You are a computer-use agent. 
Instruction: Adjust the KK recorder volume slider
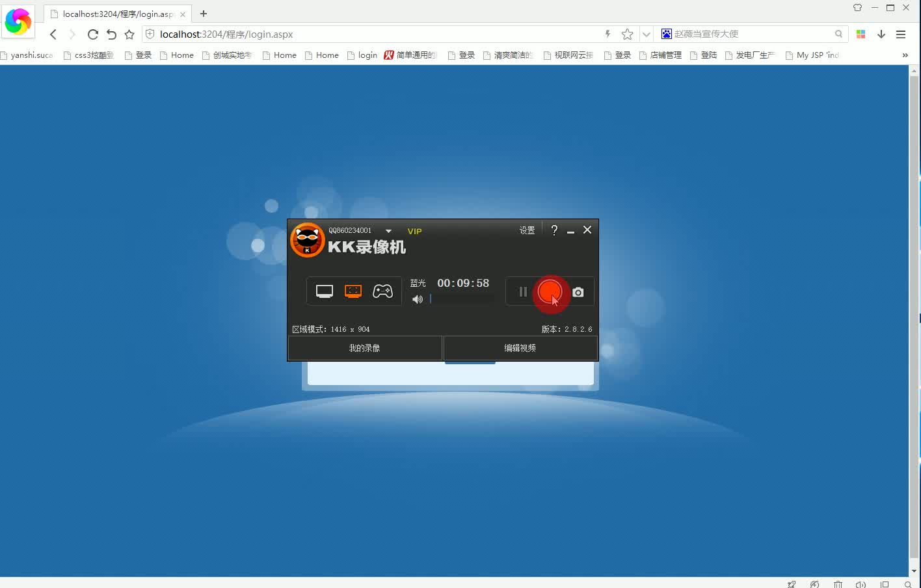point(462,299)
